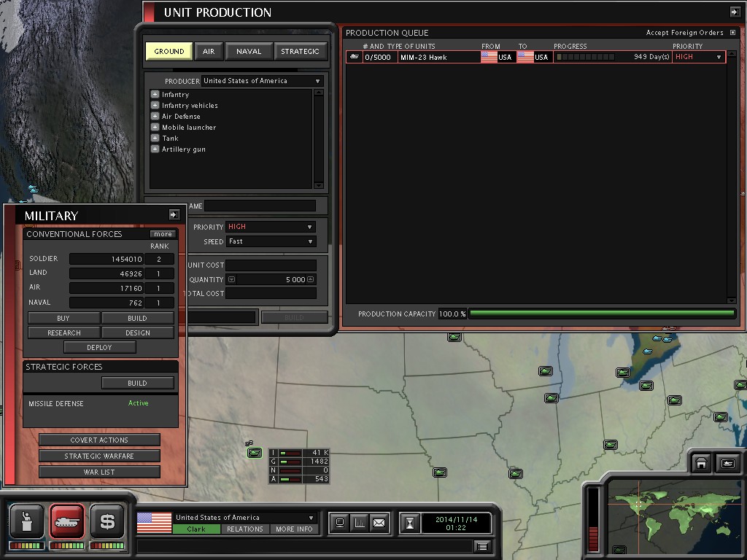Click the unit icon in MIM-23 Hawk row
The width and height of the screenshot is (747, 560).
[x=354, y=57]
